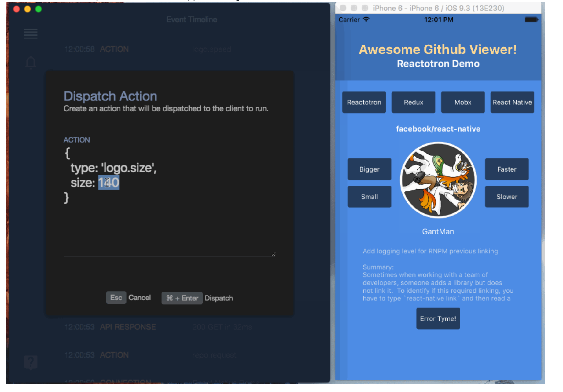The image size is (563, 392).
Task: Tap the Error Tyme! button
Action: (x=438, y=318)
